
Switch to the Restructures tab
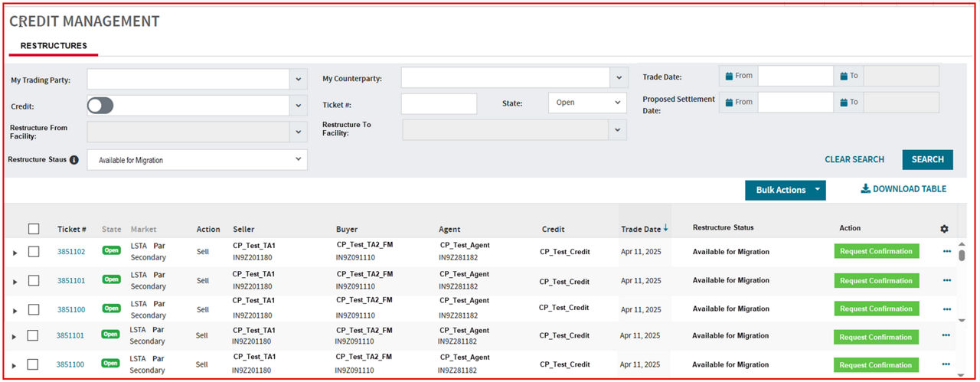(54, 46)
